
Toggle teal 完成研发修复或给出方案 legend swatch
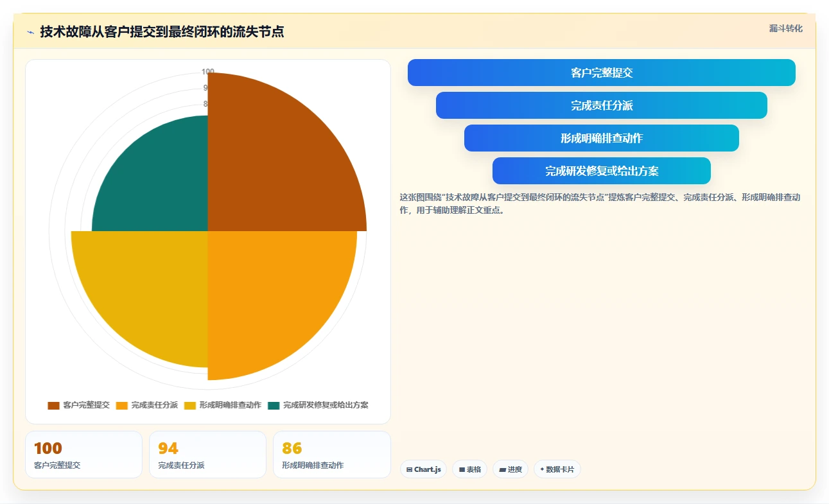pyautogui.click(x=274, y=405)
